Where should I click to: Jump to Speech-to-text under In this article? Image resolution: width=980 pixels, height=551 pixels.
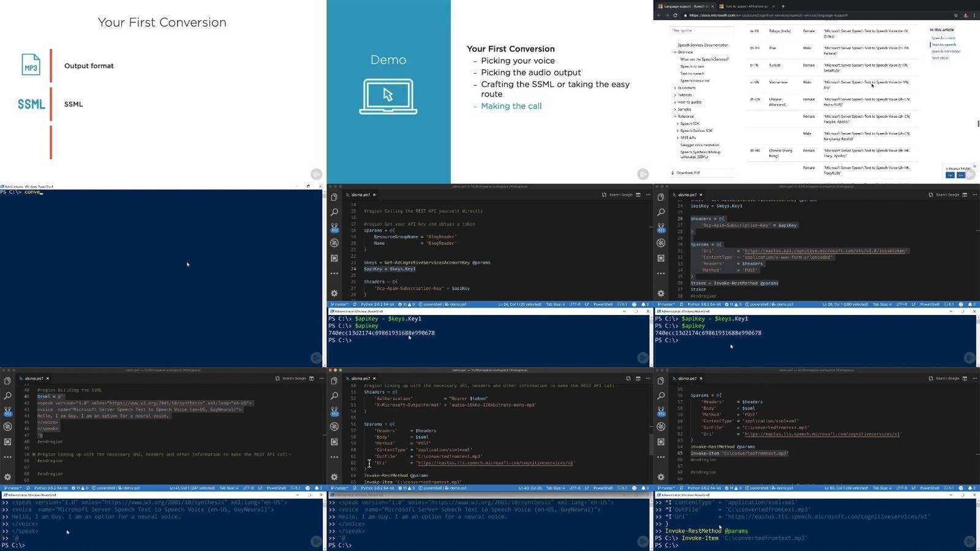(x=943, y=38)
